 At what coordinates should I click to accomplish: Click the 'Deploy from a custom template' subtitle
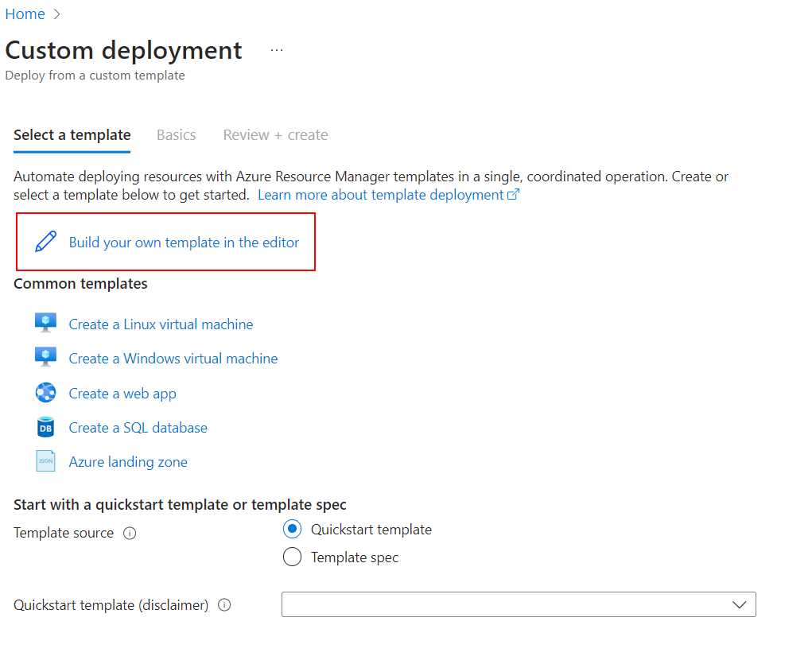pyautogui.click(x=95, y=76)
